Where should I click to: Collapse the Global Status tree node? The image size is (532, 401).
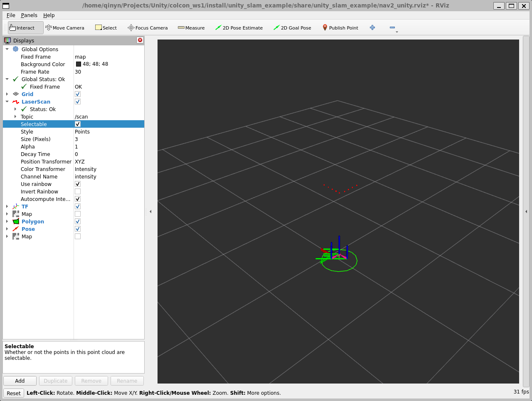7,79
